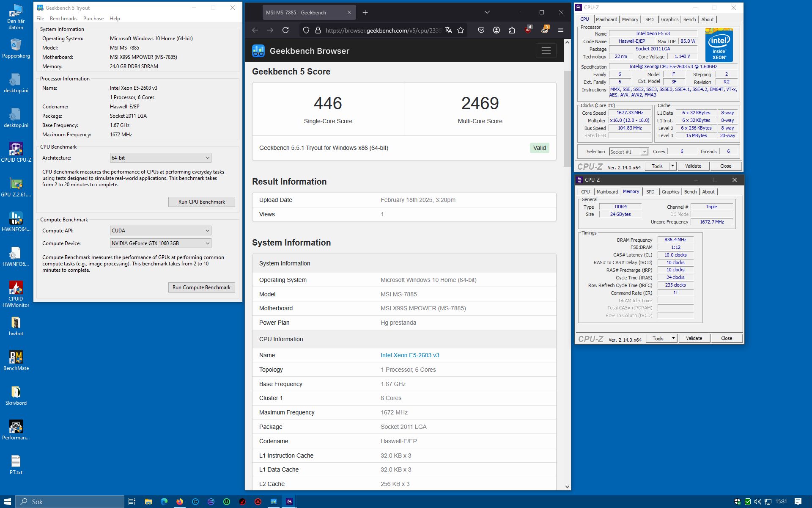Open Compute API CUDA dropdown
This screenshot has height=508, width=812.
[160, 231]
